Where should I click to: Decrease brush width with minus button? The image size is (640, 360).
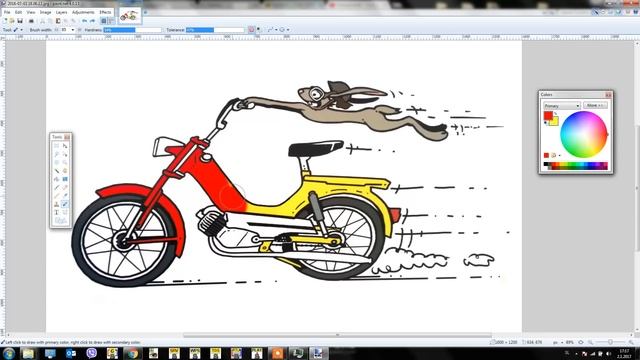(x=56, y=30)
